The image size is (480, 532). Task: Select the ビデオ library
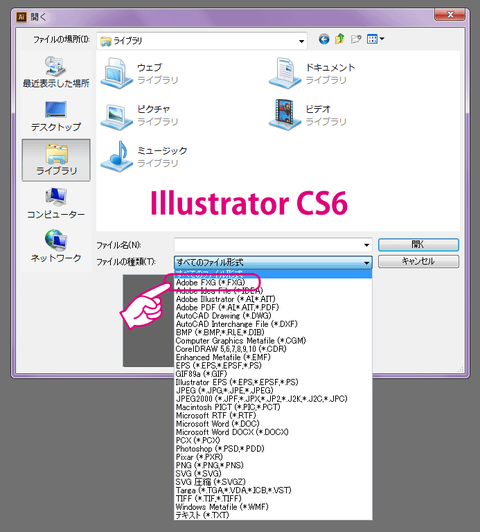[x=308, y=115]
